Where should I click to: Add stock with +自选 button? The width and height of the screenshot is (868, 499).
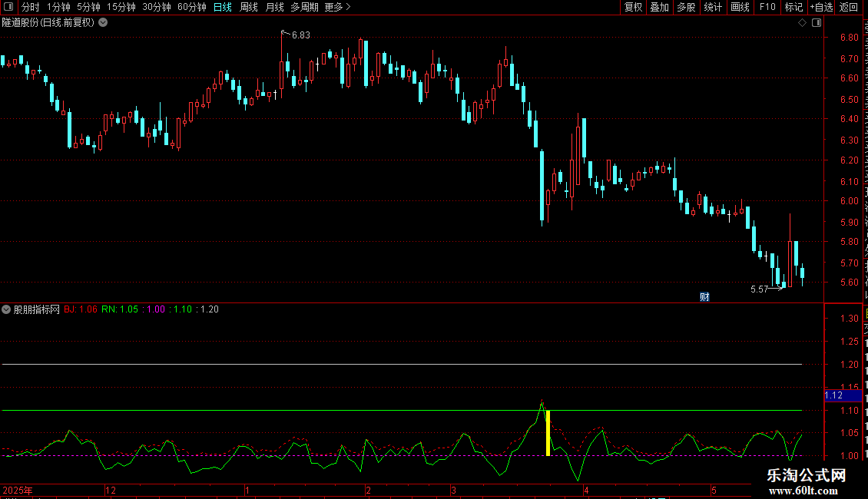point(821,7)
